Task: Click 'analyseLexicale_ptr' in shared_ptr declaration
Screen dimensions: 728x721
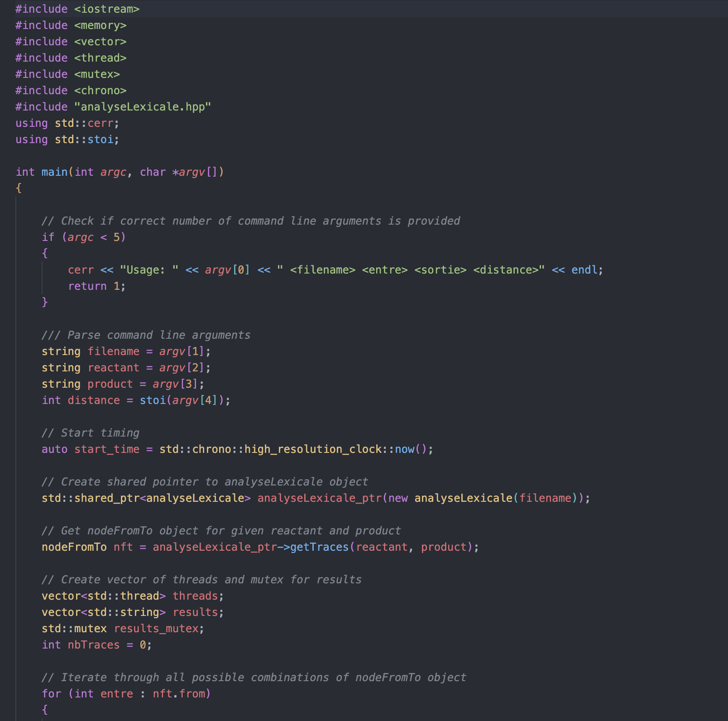Action: tap(320, 498)
